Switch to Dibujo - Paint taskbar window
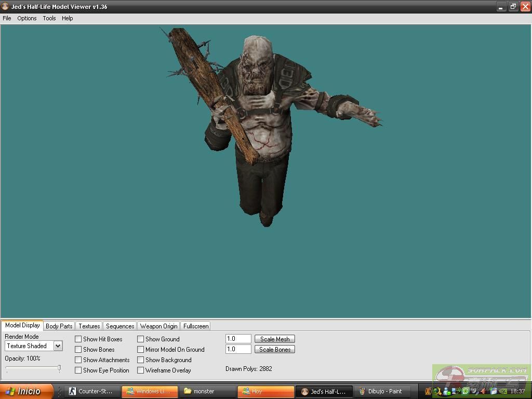The image size is (532, 399). point(383,392)
